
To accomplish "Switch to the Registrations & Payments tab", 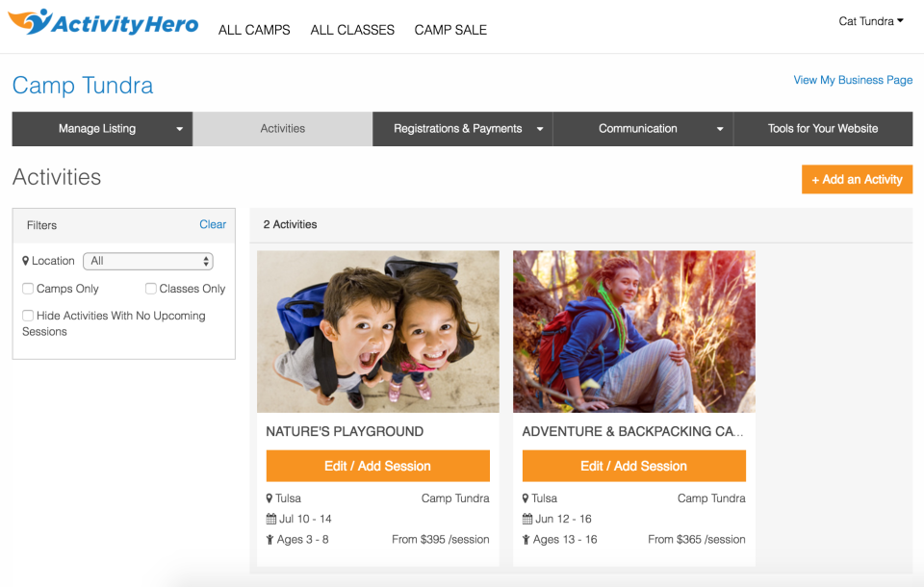I will coord(462,128).
